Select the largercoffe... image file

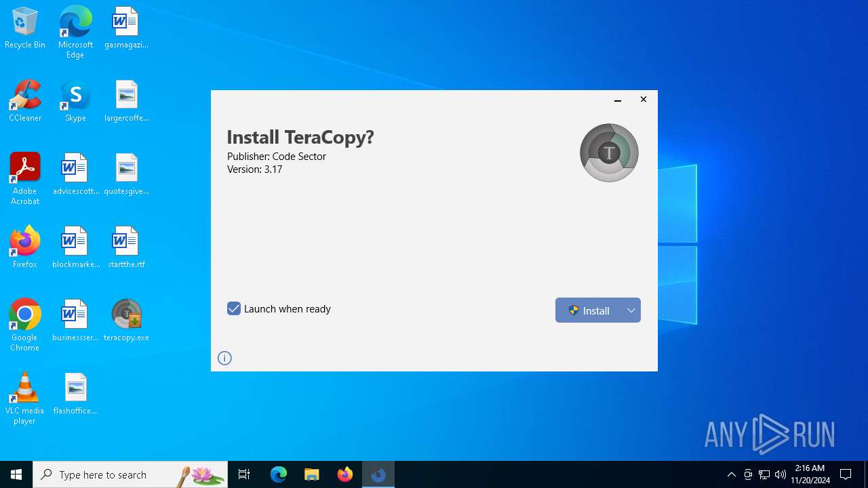126,102
